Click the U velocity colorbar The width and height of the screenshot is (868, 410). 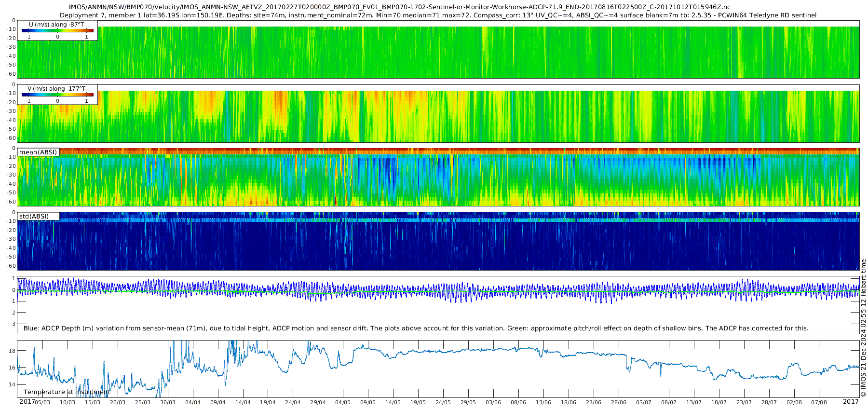57,31
